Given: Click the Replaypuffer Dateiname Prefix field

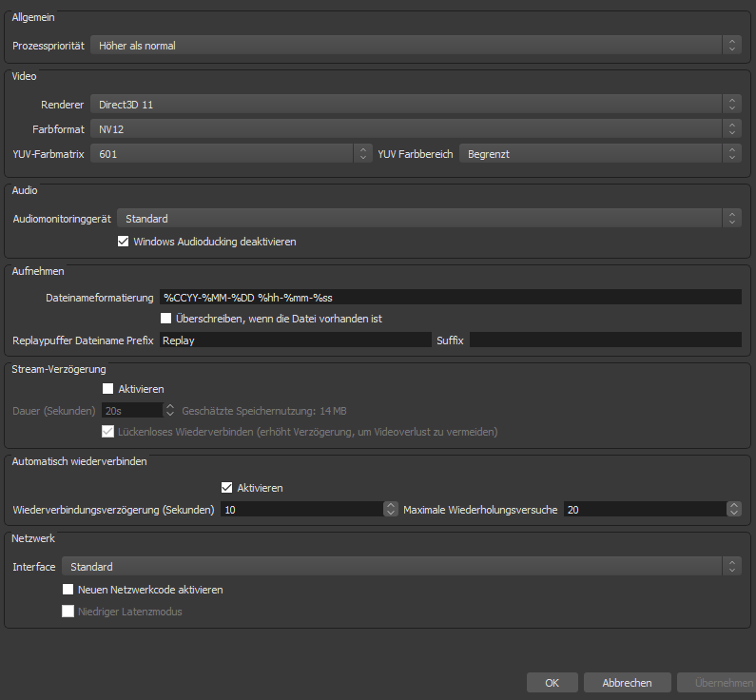Looking at the screenshot, I should tap(295, 340).
